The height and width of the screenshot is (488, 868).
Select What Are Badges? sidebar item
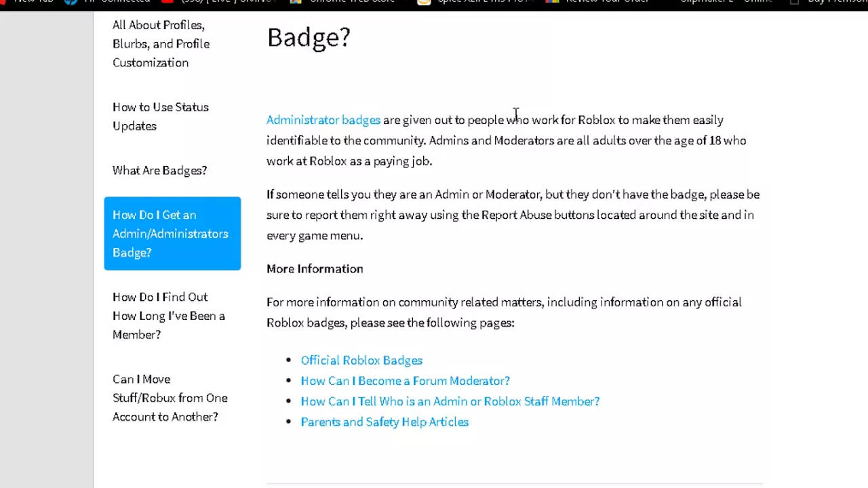[x=160, y=170]
